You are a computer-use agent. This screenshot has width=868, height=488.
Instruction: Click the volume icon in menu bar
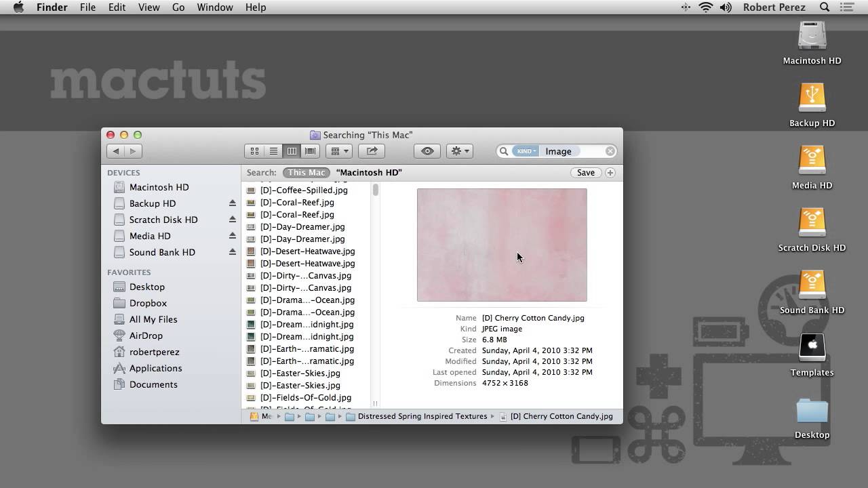tap(726, 7)
